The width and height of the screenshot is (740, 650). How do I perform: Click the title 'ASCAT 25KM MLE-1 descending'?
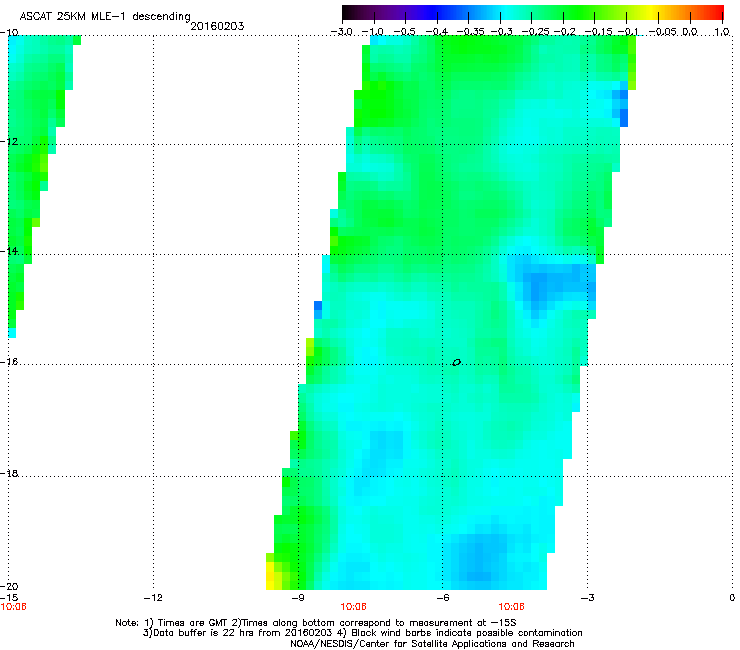click(105, 17)
